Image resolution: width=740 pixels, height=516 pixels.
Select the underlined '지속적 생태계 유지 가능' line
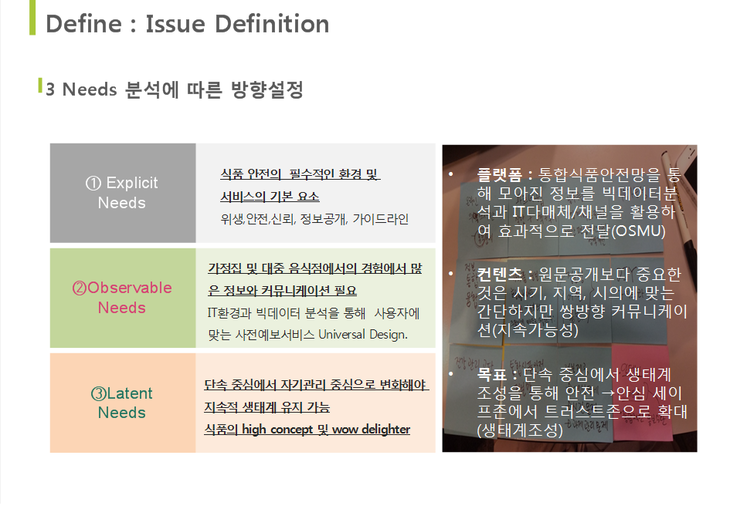click(266, 407)
